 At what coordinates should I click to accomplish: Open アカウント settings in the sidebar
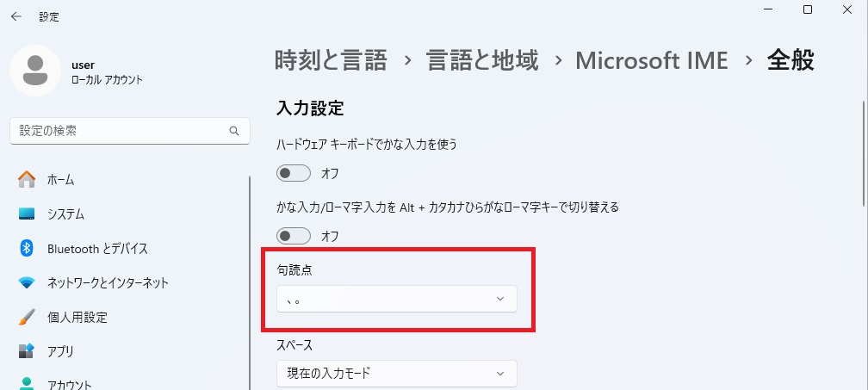(x=71, y=384)
